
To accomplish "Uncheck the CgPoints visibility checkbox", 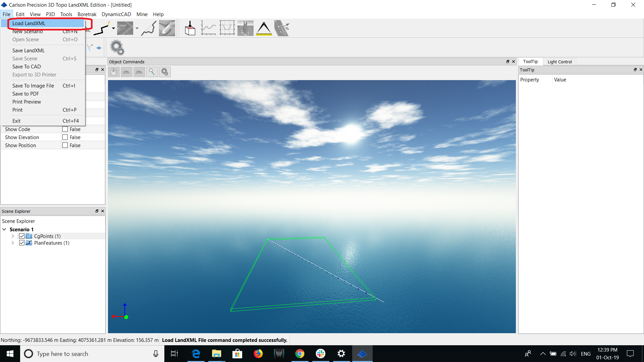I will tap(22, 236).
